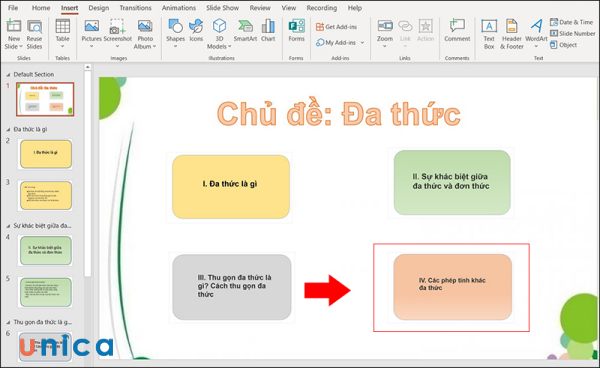Image resolution: width=600 pixels, height=368 pixels.
Task: Select the Insert tab
Action: click(70, 8)
